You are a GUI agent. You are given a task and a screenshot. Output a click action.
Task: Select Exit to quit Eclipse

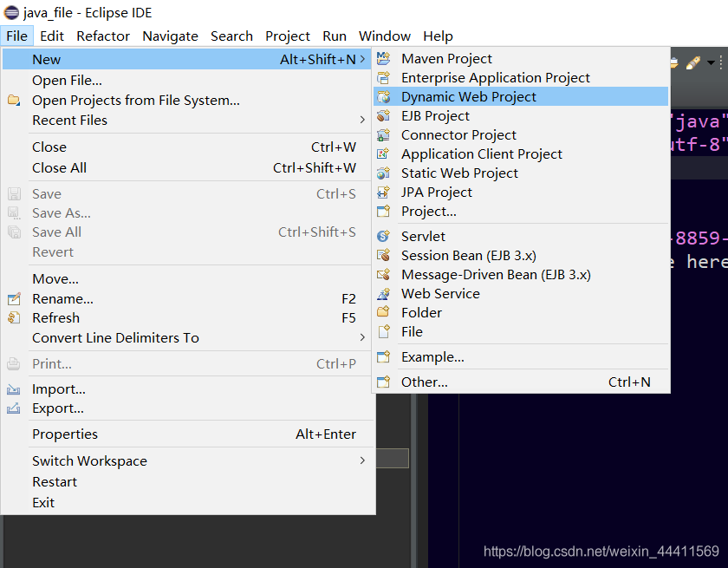coord(188,502)
